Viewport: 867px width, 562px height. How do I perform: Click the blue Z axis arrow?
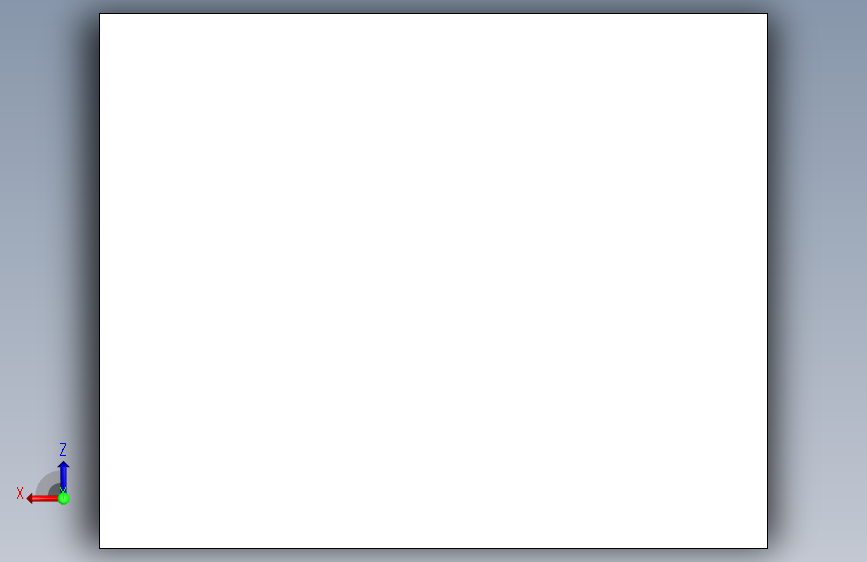coord(64,477)
